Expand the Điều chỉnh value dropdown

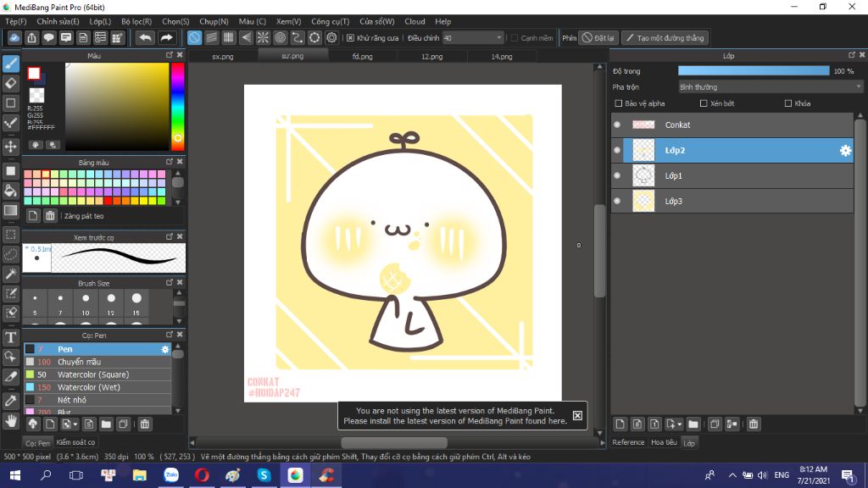(x=499, y=38)
